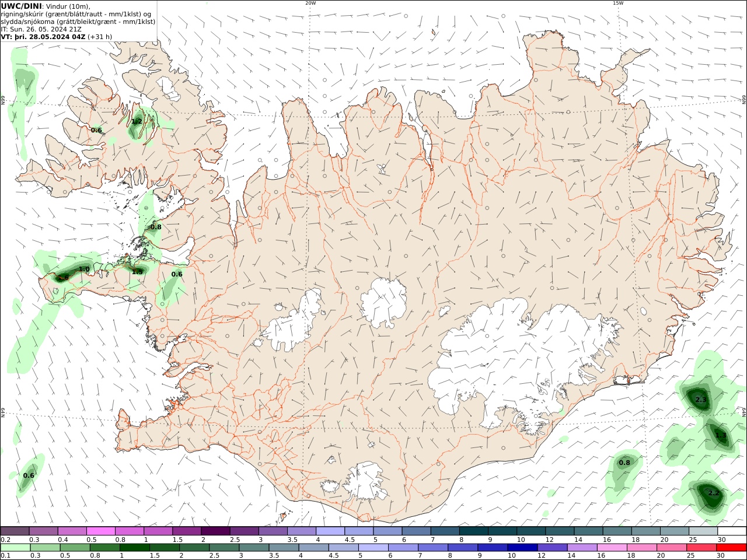Click the 0.8 value over Breiðafjörður bay
The height and width of the screenshot is (560, 747).
point(156,227)
